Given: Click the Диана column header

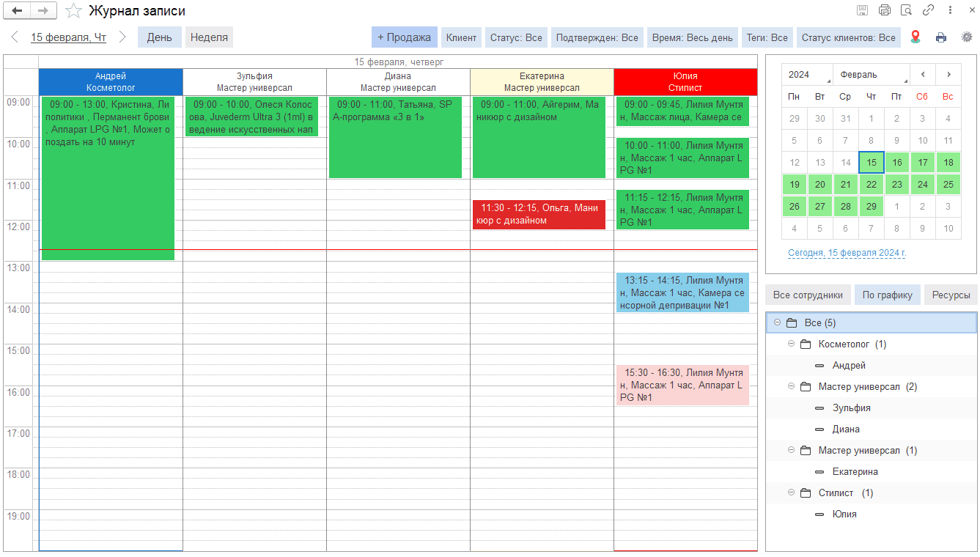Looking at the screenshot, I should 398,81.
